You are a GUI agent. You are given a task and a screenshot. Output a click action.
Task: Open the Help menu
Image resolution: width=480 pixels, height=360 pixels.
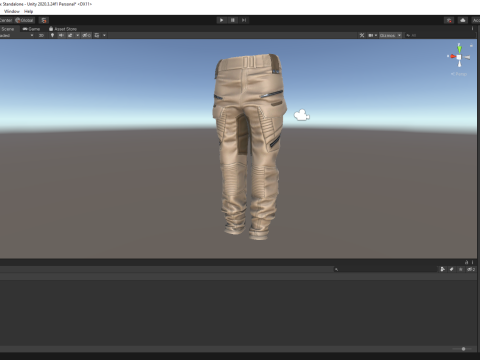click(x=28, y=11)
